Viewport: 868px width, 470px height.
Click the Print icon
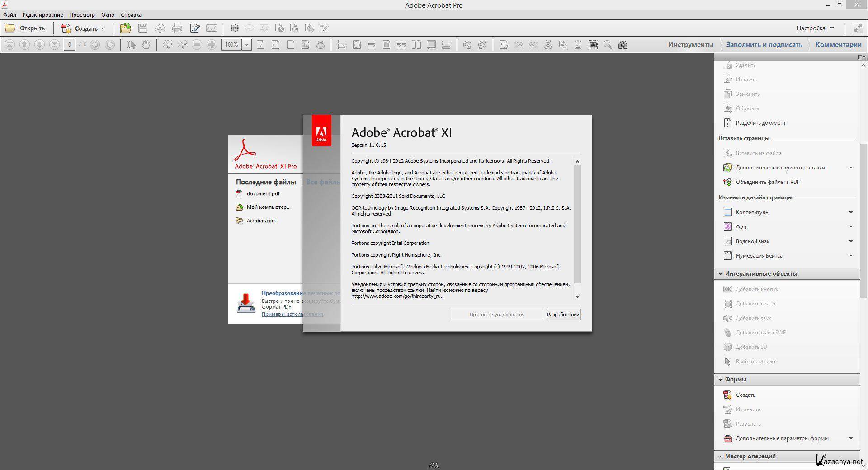(x=177, y=28)
